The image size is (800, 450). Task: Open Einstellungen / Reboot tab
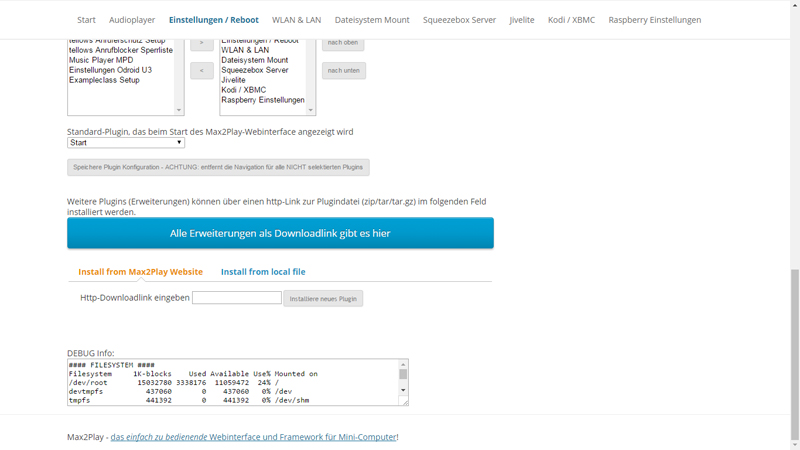[214, 20]
